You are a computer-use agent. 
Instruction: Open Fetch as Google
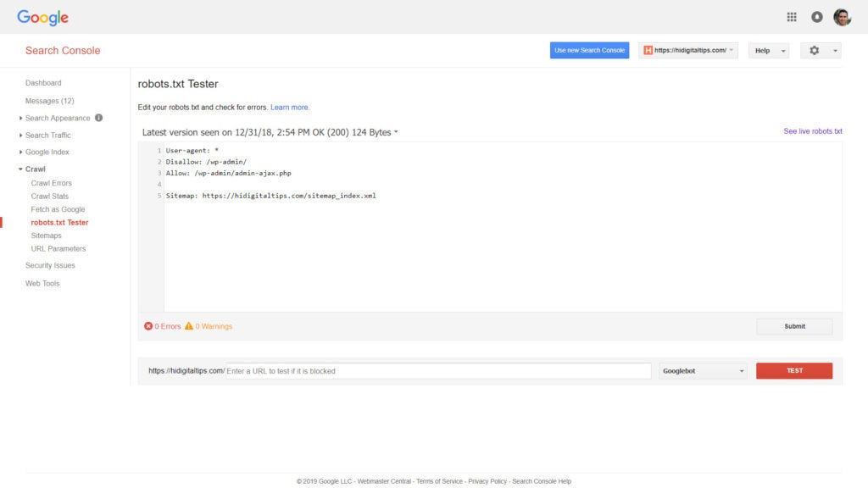(x=58, y=209)
